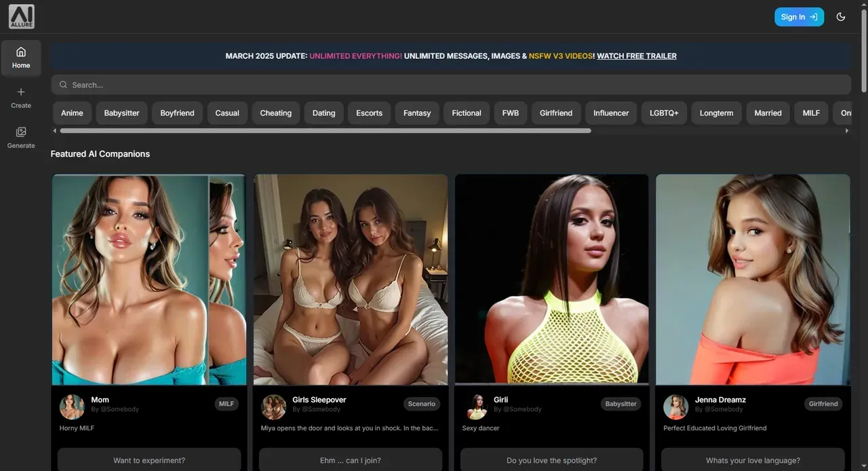Click the Featured AI Companions heading
The width and height of the screenshot is (868, 471).
click(x=100, y=154)
